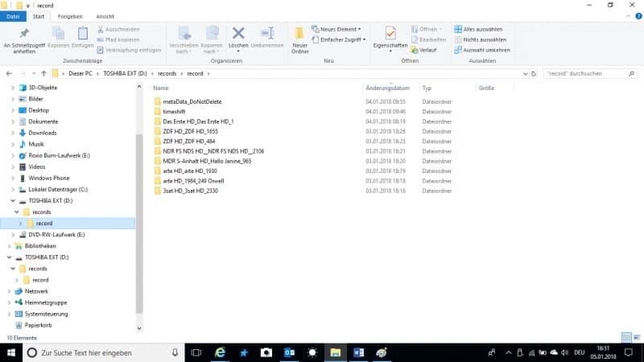Expand the selected record tree node

click(21, 224)
